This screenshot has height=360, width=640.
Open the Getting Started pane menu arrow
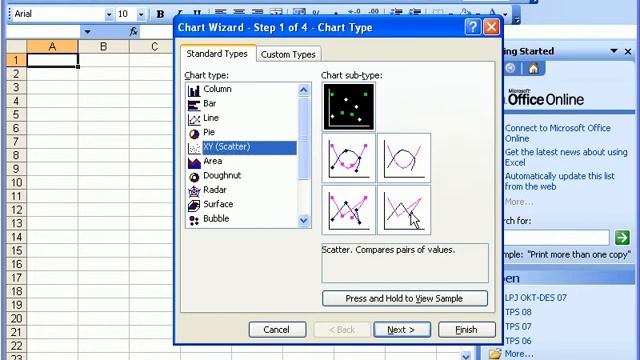pos(614,51)
